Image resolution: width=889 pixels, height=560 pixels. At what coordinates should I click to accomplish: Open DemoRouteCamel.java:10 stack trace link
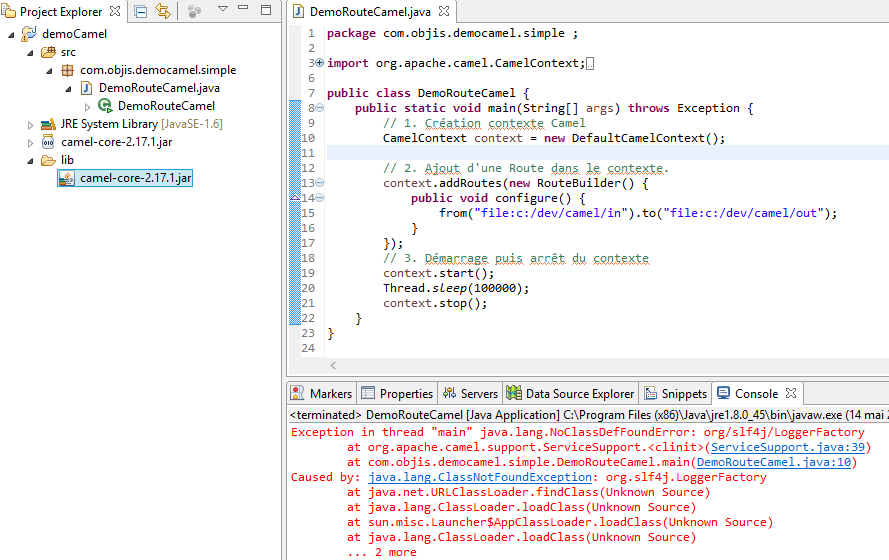(774, 463)
